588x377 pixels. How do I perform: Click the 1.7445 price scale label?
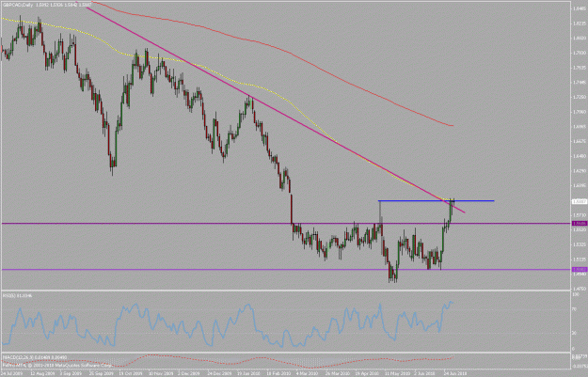coord(580,82)
